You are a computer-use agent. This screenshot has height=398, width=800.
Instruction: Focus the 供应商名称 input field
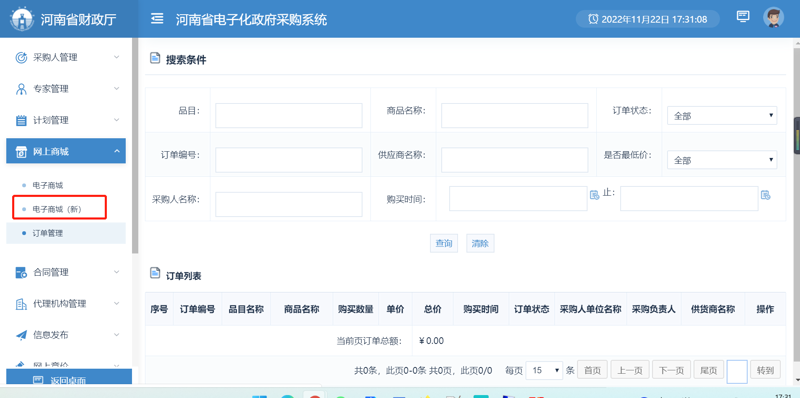click(515, 160)
